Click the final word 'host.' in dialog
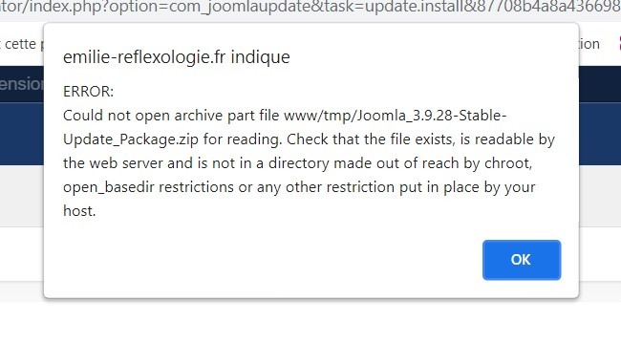 click(x=79, y=211)
